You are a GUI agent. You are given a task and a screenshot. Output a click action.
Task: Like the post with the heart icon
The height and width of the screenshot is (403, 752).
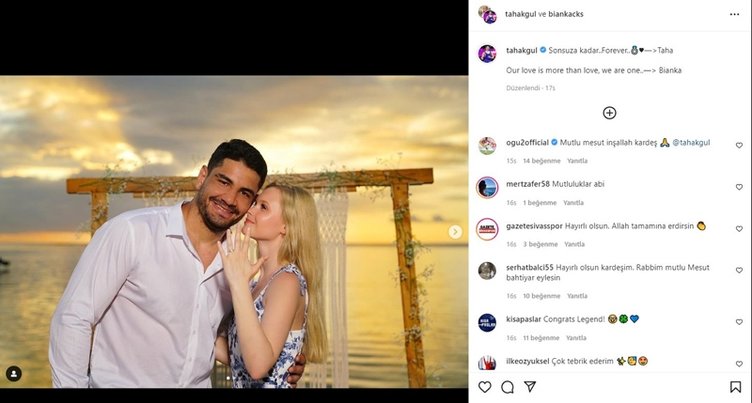click(x=485, y=387)
